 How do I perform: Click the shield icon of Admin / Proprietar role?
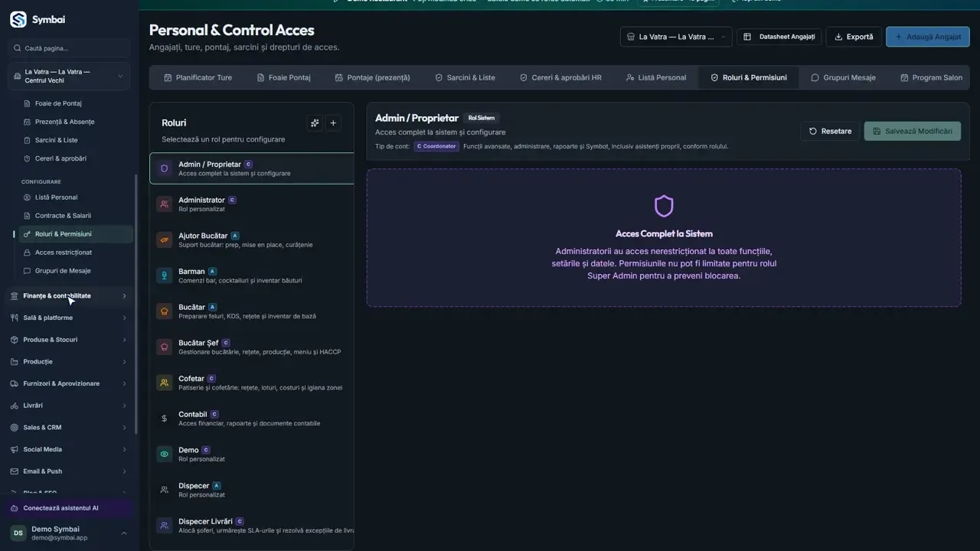click(164, 168)
